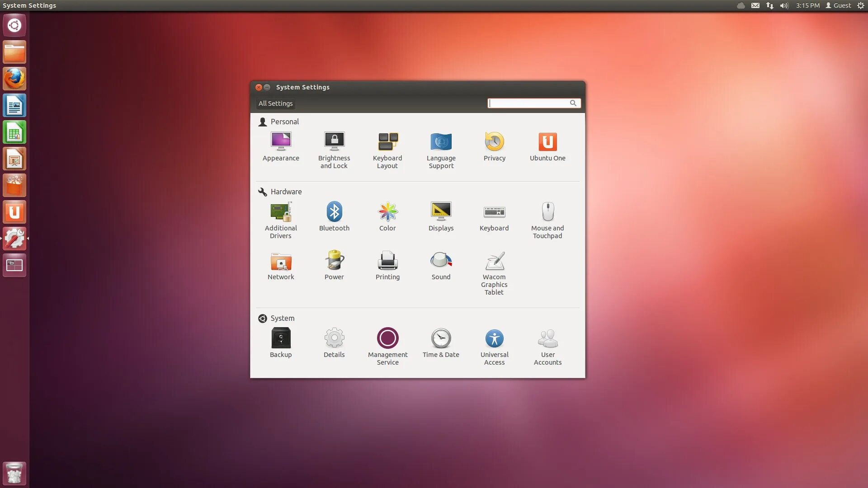This screenshot has height=488, width=868.
Task: Open Displays settings
Action: point(441,212)
